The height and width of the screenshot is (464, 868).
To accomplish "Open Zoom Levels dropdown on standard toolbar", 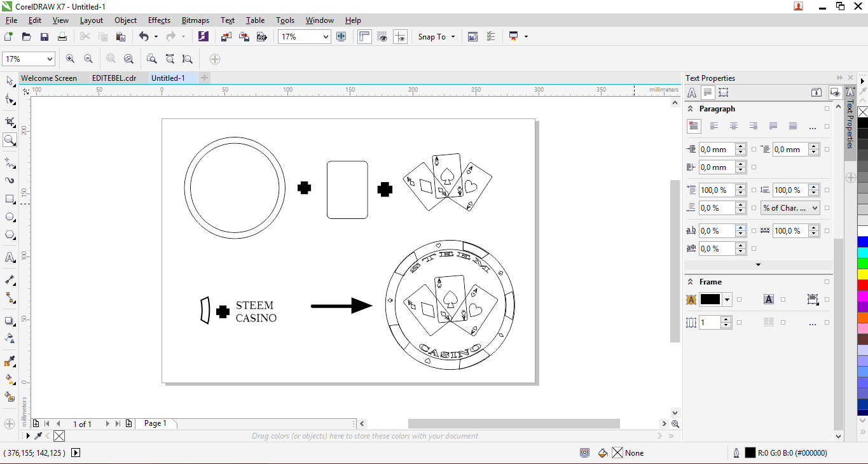I will 326,37.
